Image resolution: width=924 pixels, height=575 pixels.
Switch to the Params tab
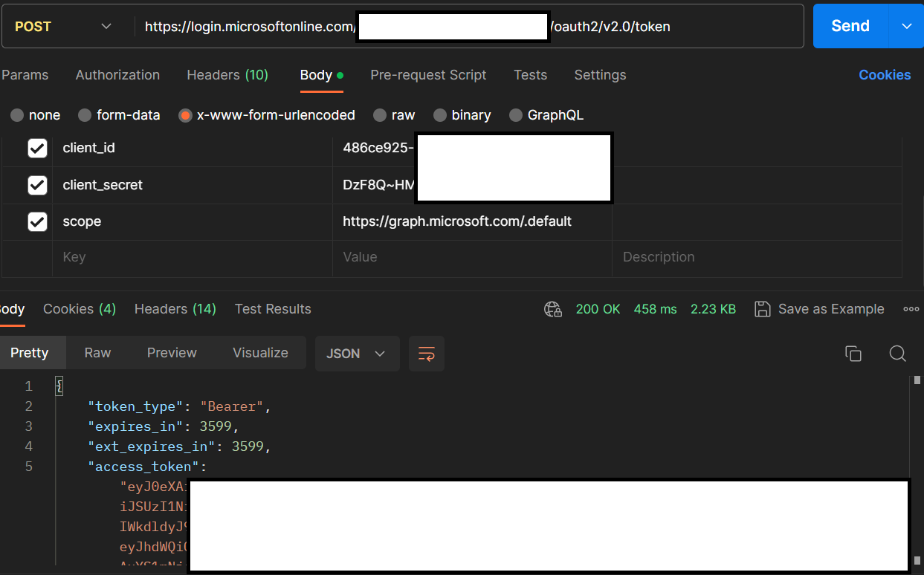25,75
